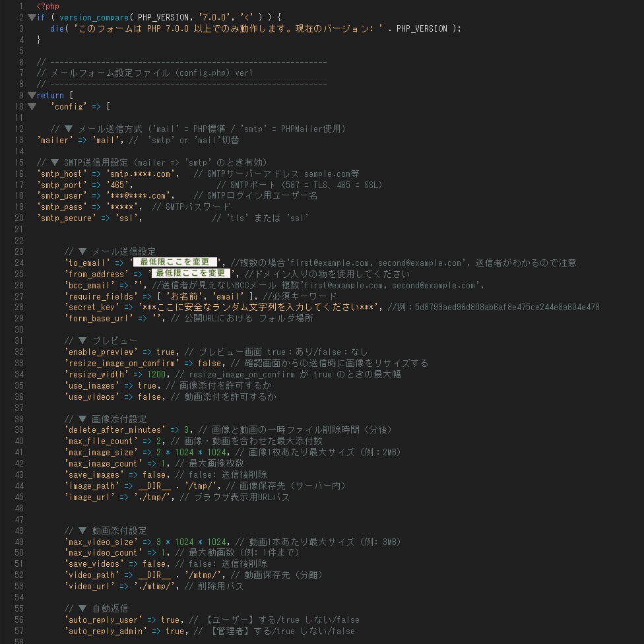Click the 'image_path' key
This screenshot has width=644, height=644.
click(92, 486)
